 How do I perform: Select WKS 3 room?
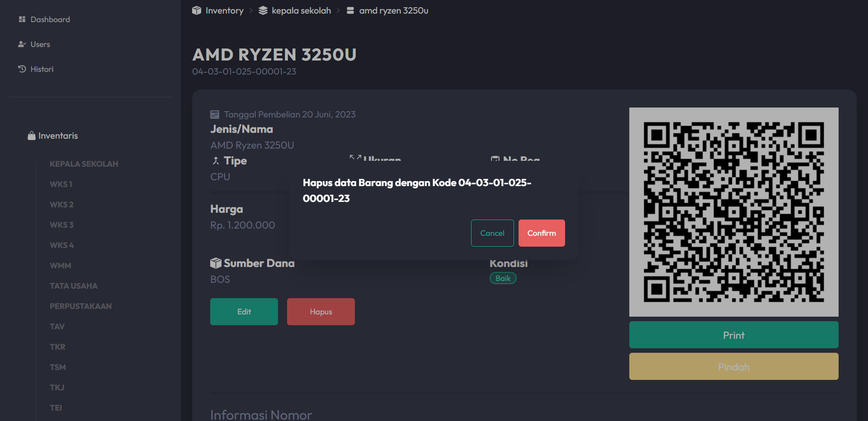pos(61,225)
